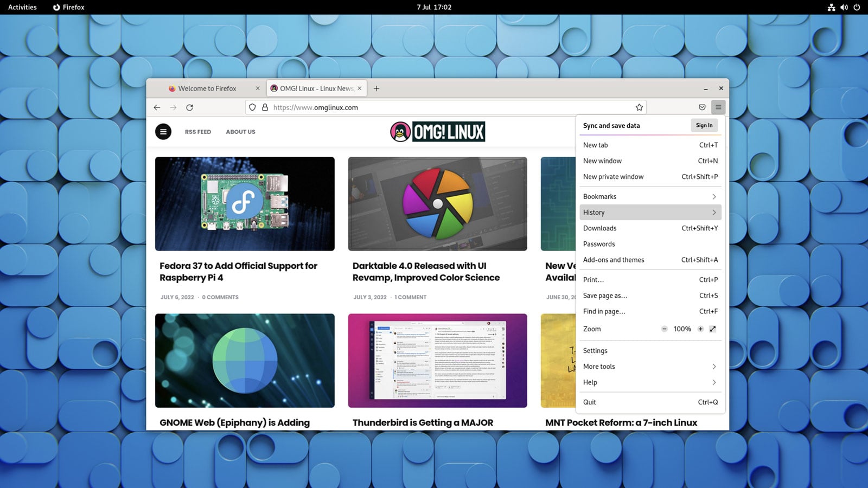The width and height of the screenshot is (868, 488).
Task: Enter full screen from the Zoom row
Action: point(713,329)
